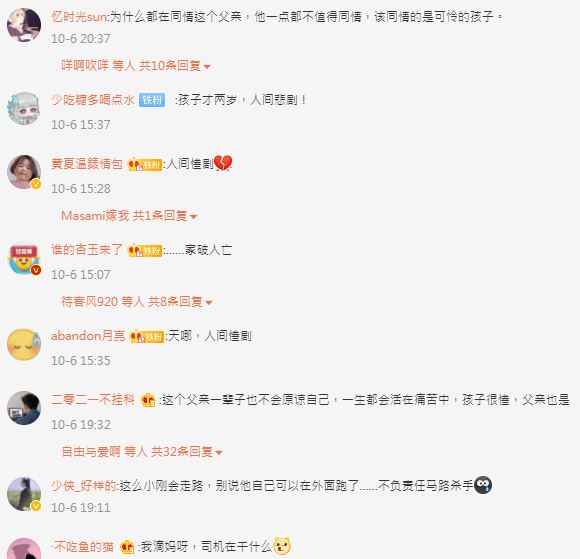Click the yellow sleepy-face avatar of abandon月亮
The image size is (580, 559).
(24, 344)
